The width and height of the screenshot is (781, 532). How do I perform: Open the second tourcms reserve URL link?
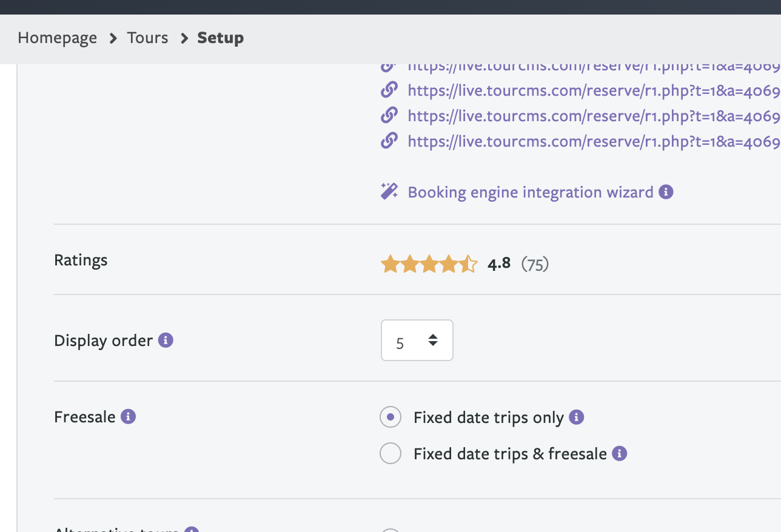point(593,91)
